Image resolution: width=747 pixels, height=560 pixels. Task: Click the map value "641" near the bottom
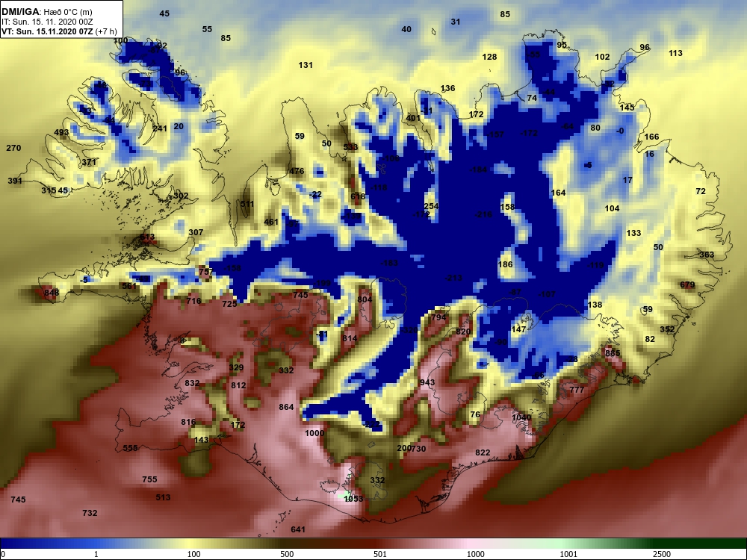[298, 529]
